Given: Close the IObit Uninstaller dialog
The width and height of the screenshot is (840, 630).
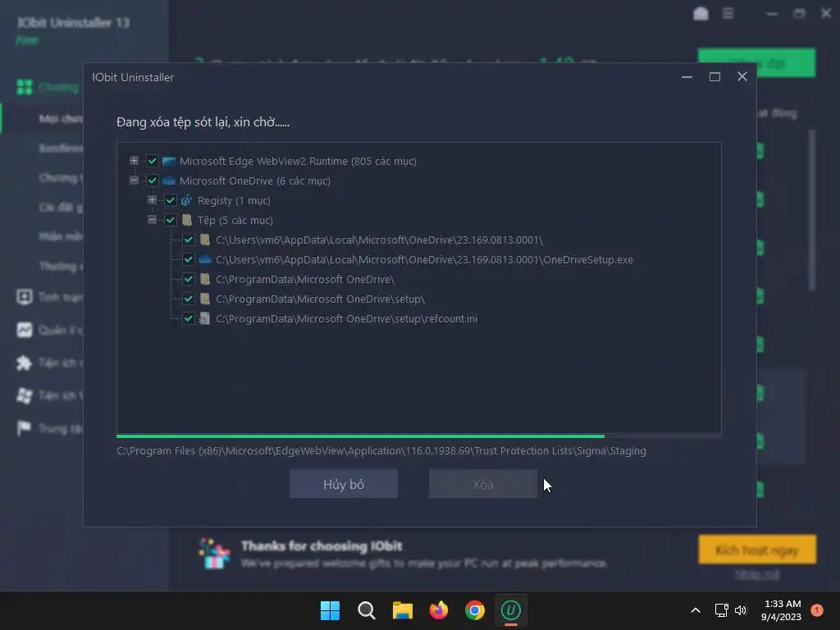Looking at the screenshot, I should (742, 76).
